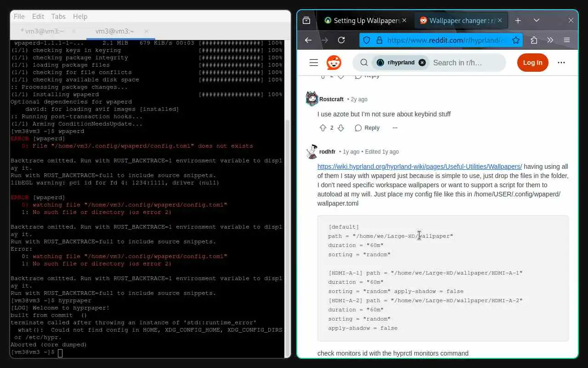The width and height of the screenshot is (588, 368).
Task: Open the browser extensions panel
Action: pos(534,40)
